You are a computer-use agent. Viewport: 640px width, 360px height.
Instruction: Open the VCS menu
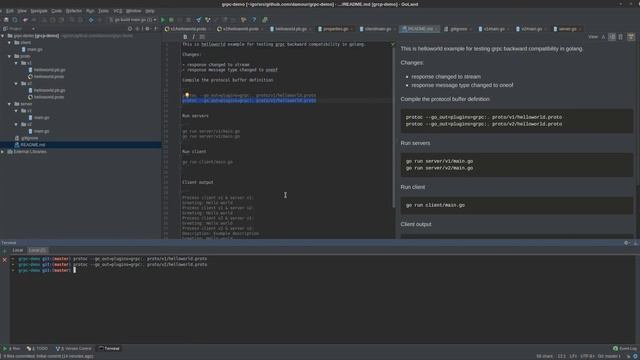tap(118, 11)
